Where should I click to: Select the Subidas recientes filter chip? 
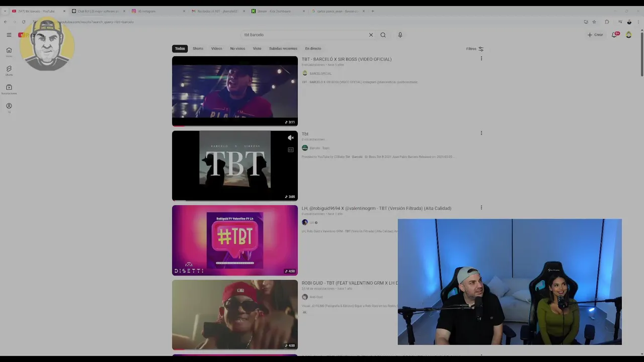283,49
